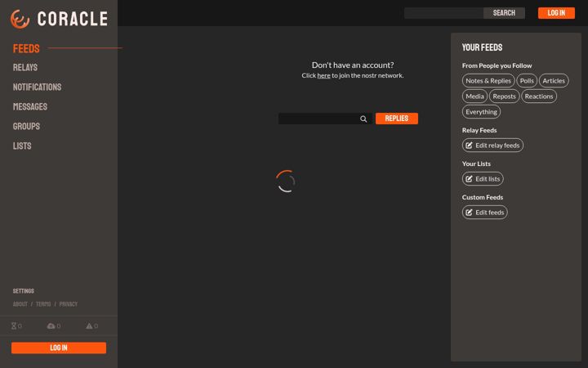Viewport: 588px width, 368px height.
Task: Click the 'Custom Feeds' label
Action: pos(483,197)
